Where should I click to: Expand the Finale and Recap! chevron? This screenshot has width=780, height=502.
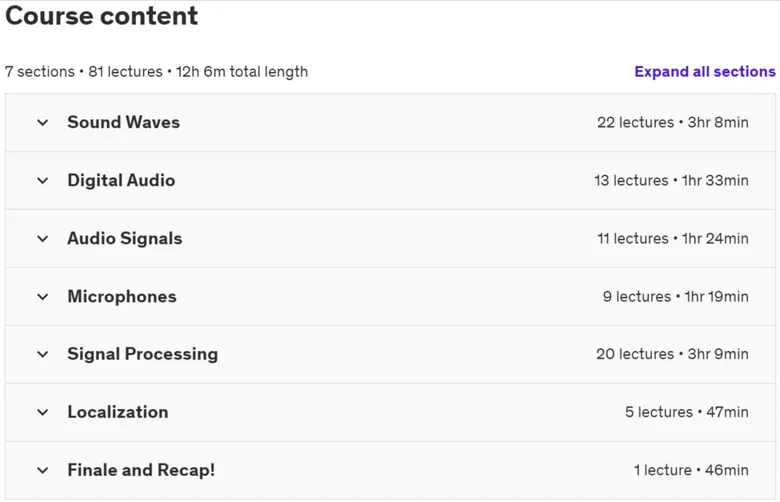(x=43, y=470)
